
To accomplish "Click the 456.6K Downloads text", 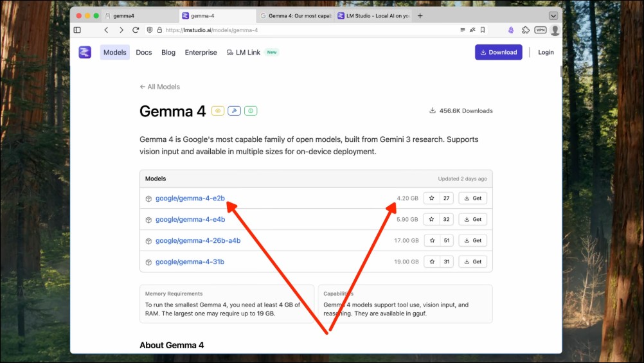I will [466, 111].
